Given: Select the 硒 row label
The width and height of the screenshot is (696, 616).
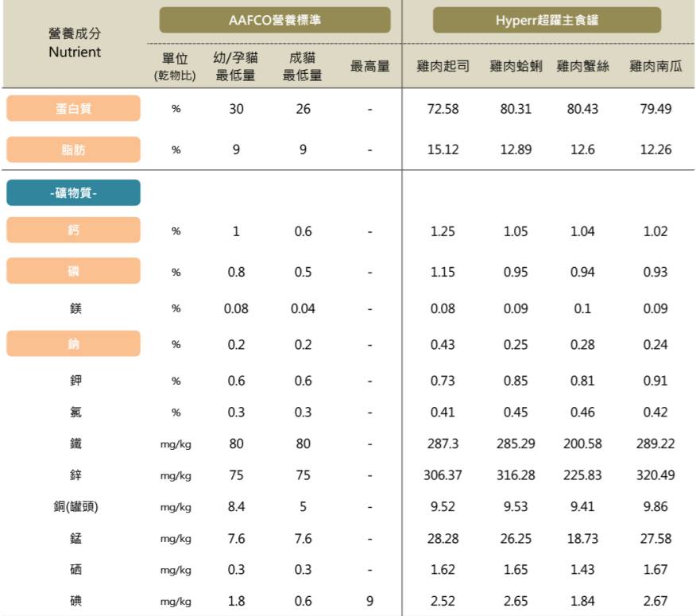Looking at the screenshot, I should click(x=75, y=569).
